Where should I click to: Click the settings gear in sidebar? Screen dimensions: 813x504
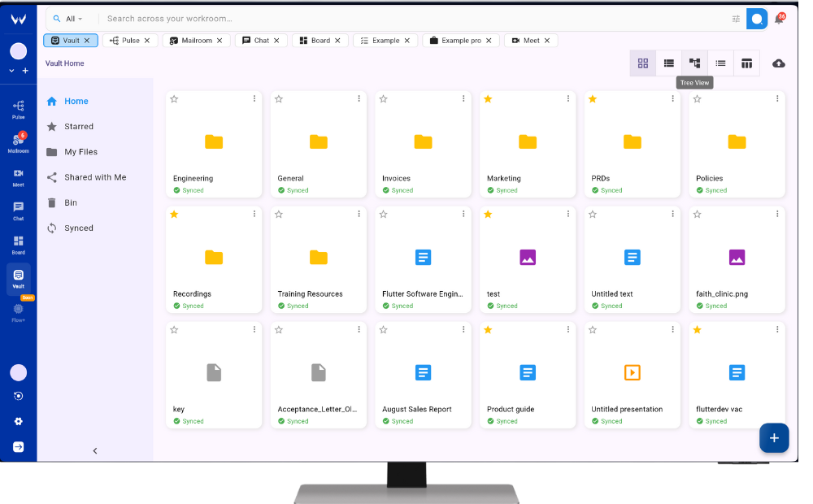[18, 421]
